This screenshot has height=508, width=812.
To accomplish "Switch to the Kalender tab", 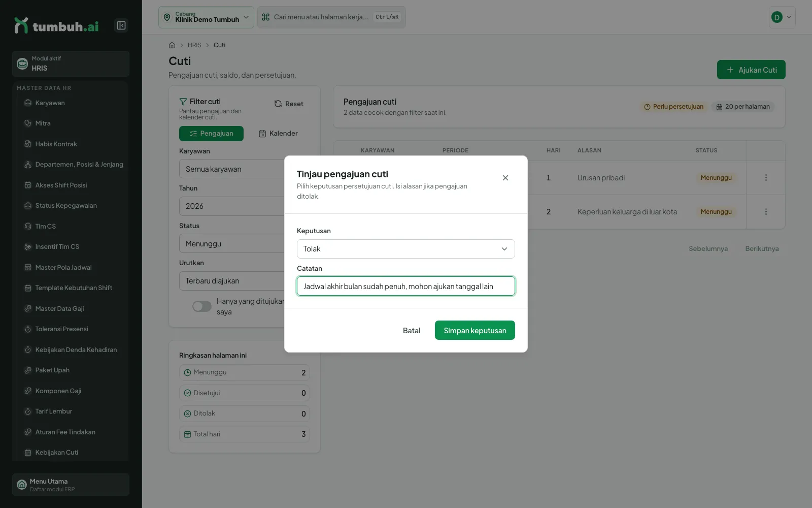I will 278,134.
